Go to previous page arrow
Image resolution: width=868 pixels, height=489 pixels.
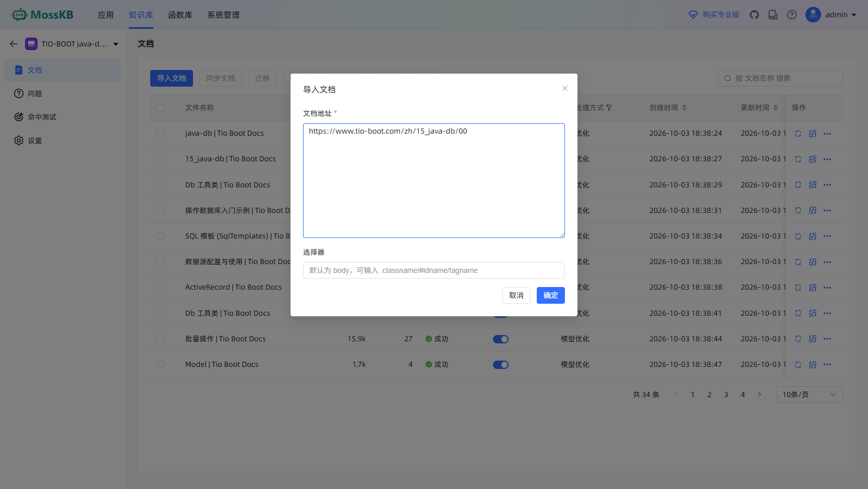(x=676, y=395)
